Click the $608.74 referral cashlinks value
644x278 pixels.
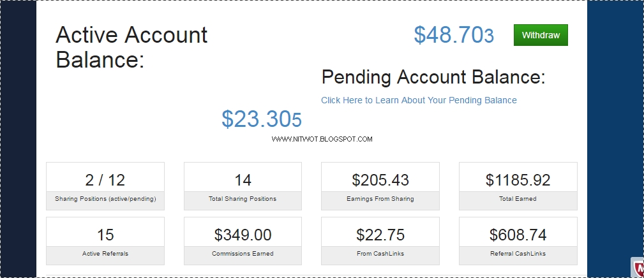[518, 235]
